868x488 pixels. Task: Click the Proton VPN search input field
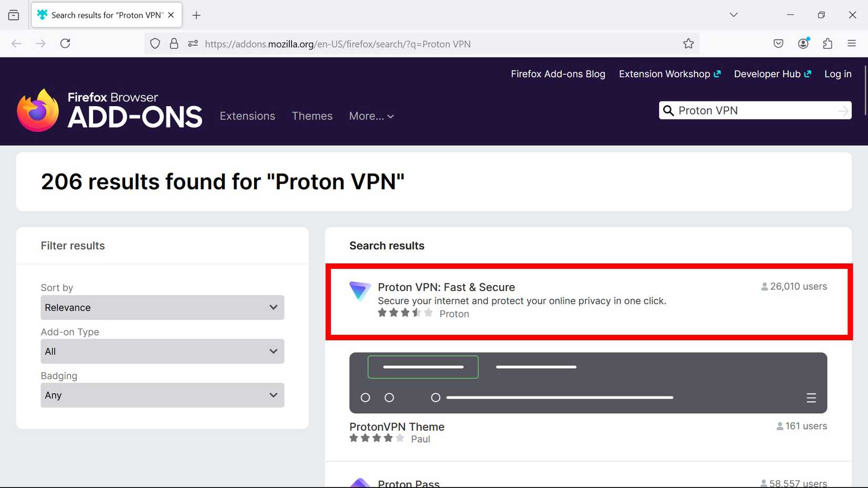[755, 110]
